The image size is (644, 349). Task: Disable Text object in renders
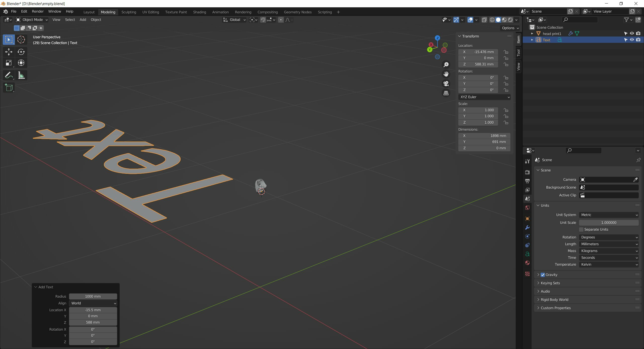(638, 40)
